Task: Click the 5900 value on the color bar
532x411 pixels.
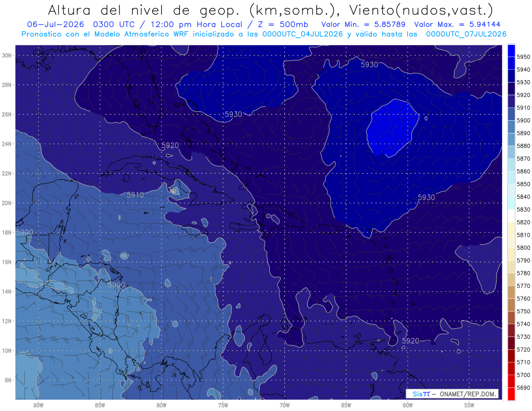Action: click(x=524, y=121)
